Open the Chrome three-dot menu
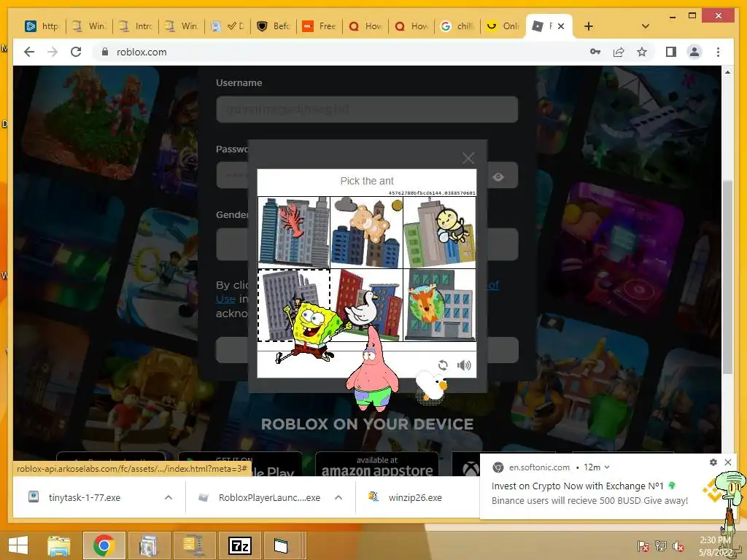747x560 pixels. (718, 52)
